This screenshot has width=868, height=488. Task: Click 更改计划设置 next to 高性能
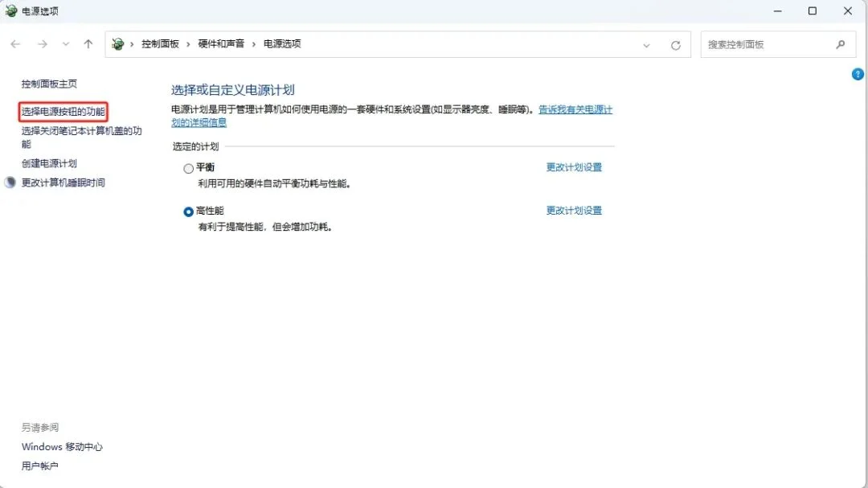(573, 211)
